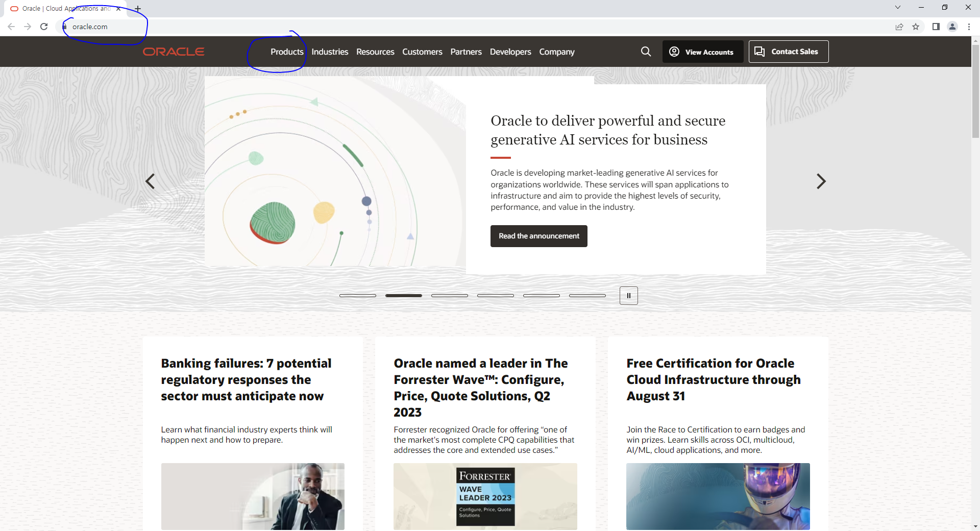Select the sixth carousel slide indicator
Screen dimensions: 980x531
pyautogui.click(x=587, y=296)
